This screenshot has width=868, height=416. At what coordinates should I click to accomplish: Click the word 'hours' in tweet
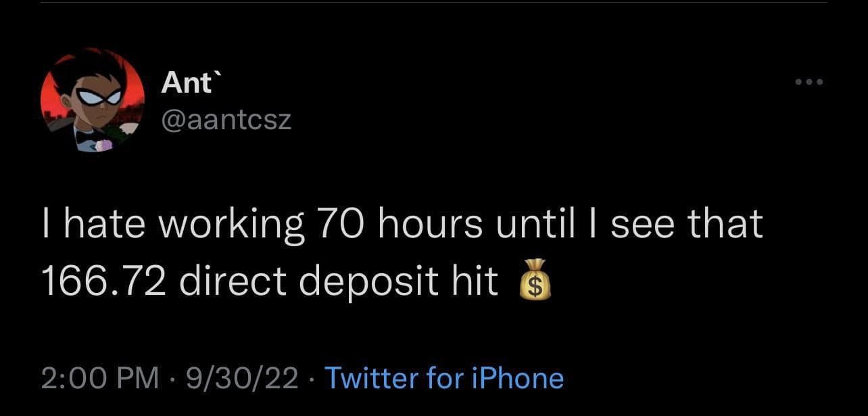[429, 225]
